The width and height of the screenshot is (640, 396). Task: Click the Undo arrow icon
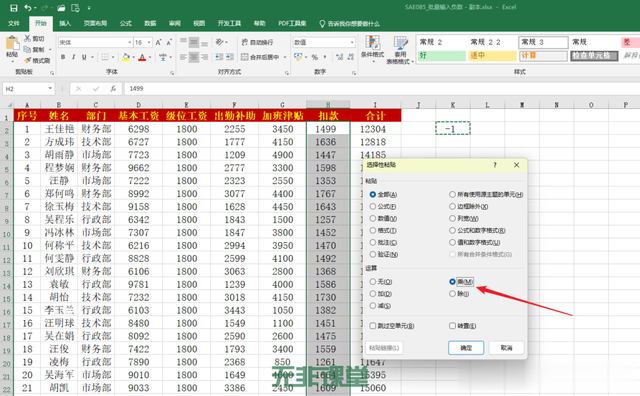click(x=28, y=8)
